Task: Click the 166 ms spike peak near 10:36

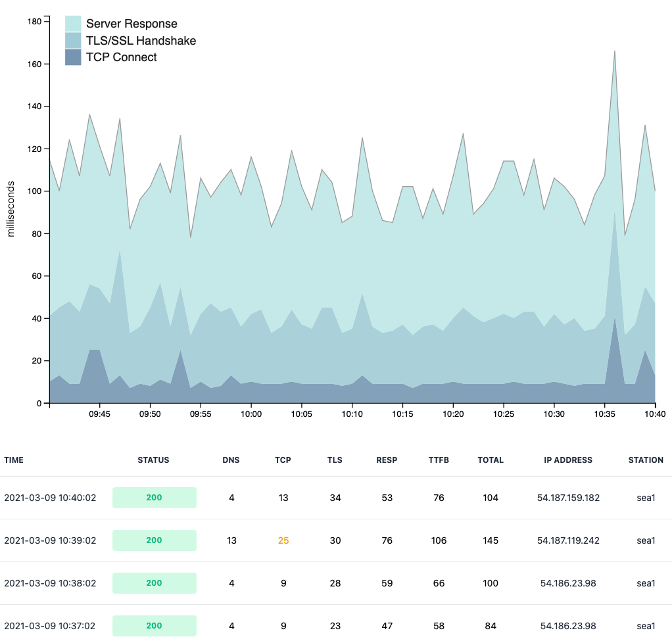Action: coord(615,51)
